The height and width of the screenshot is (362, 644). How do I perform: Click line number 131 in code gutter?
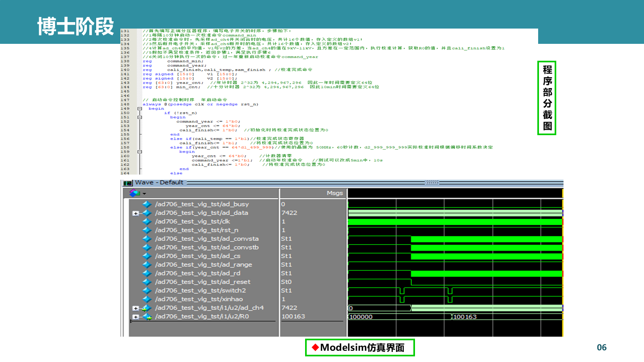[x=125, y=31]
